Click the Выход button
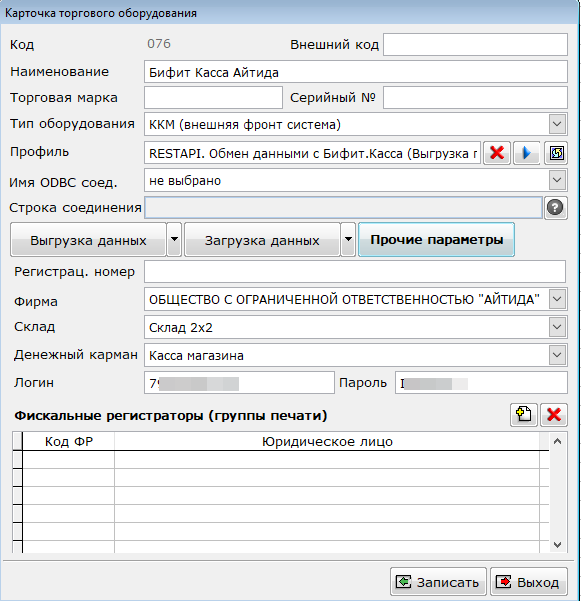The image size is (581, 601). coord(529,582)
